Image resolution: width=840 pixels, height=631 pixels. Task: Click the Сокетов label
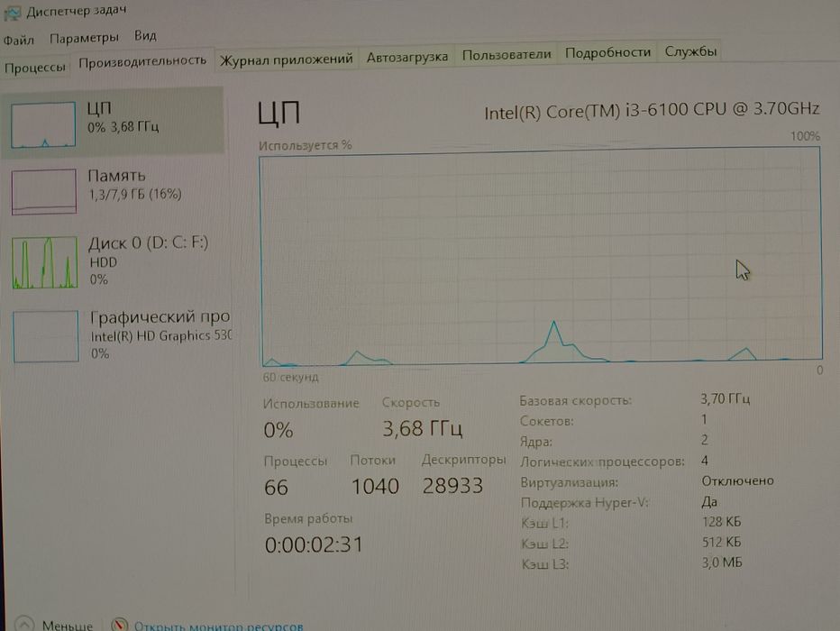coord(546,421)
